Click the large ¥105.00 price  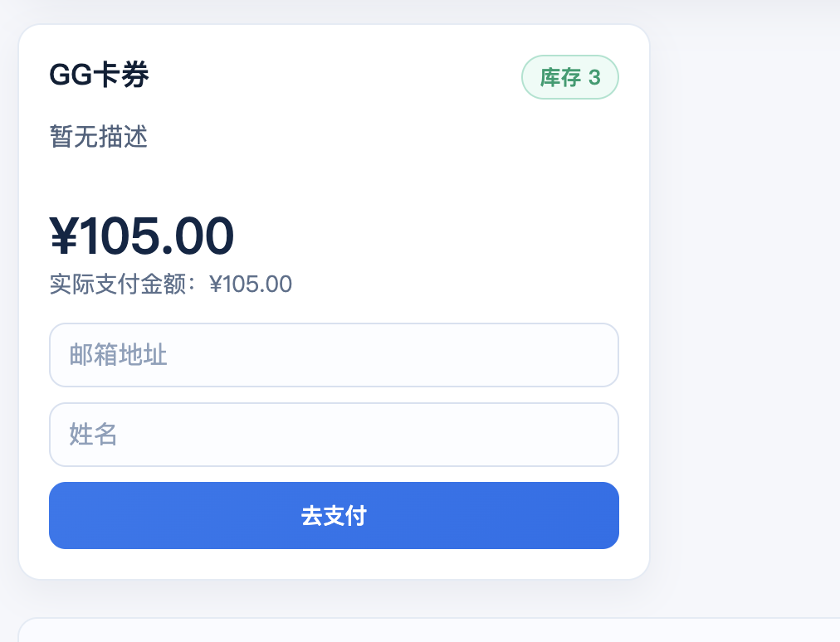pos(142,236)
